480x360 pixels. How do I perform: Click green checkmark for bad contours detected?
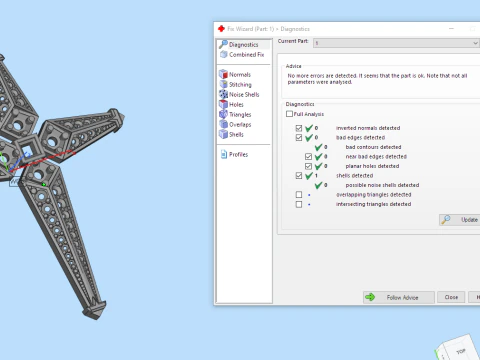319,147
